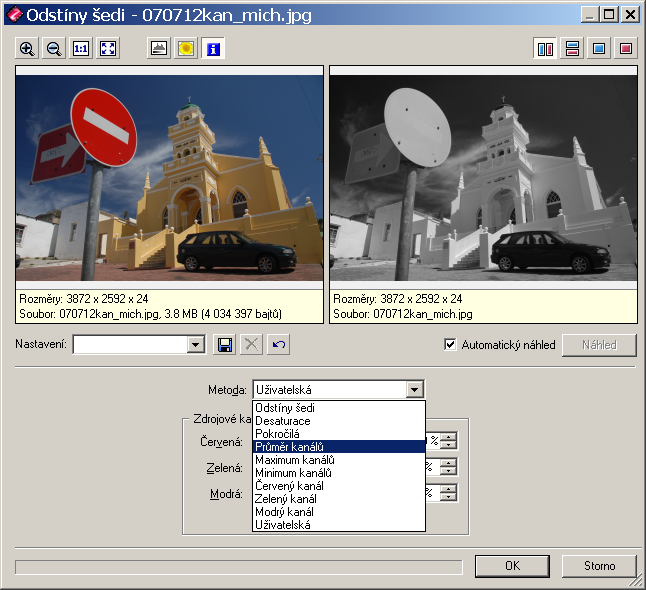
Task: Show the histogram with the toolbar icon
Action: point(158,48)
